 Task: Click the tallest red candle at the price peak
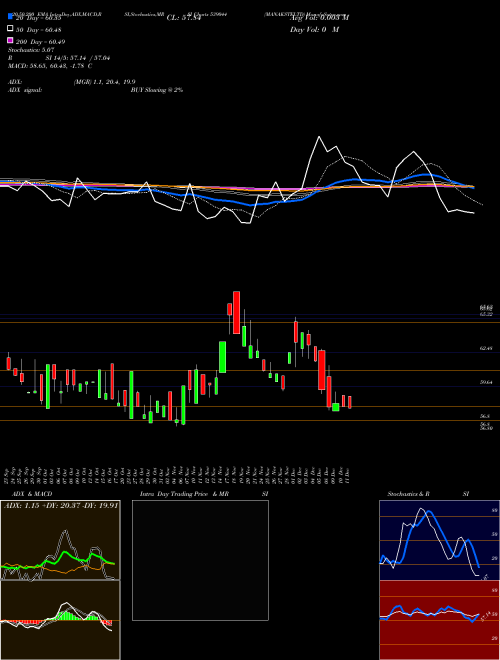tap(237, 312)
